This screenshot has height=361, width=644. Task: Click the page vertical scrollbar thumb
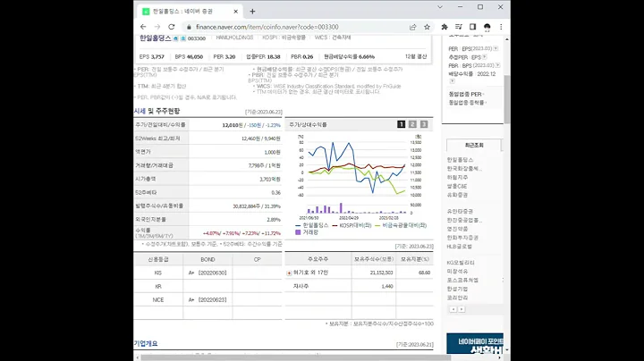507,99
